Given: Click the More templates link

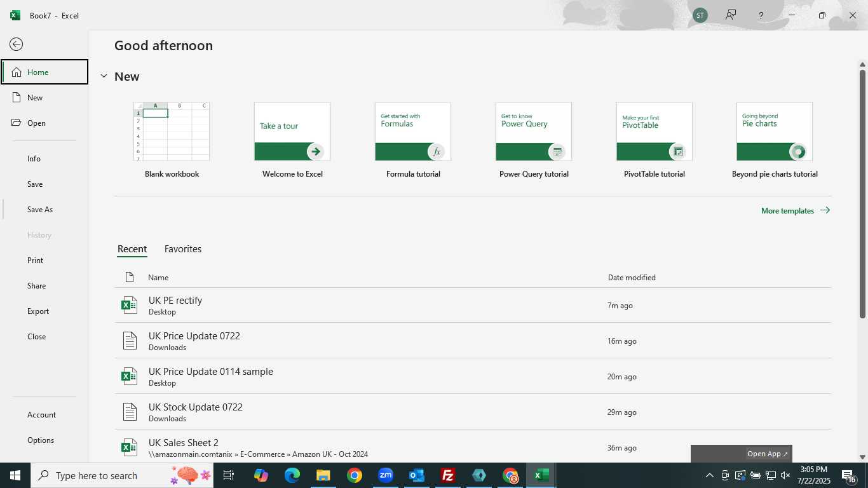Looking at the screenshot, I should click(x=796, y=210).
